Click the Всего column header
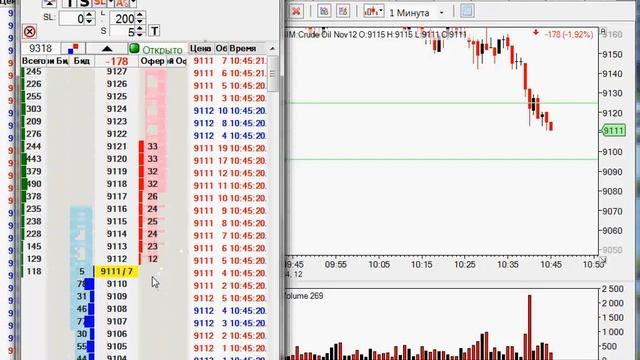Image resolution: width=640 pixels, height=360 pixels. tap(33, 61)
